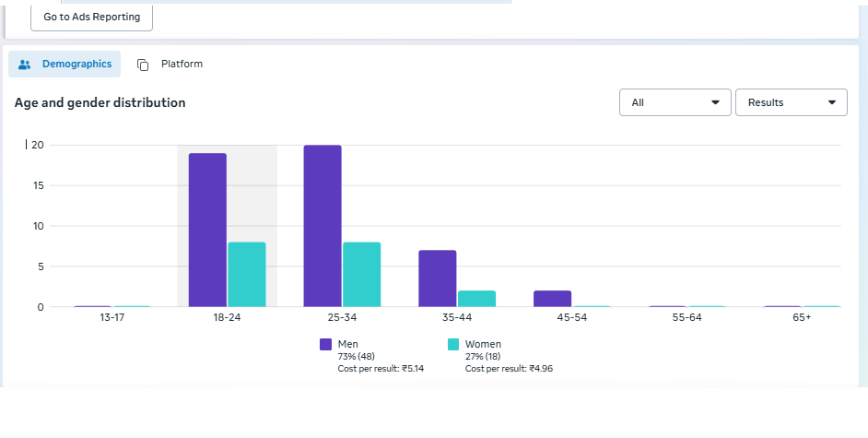Open the Results metric dropdown
Image resolution: width=868 pixels, height=438 pixels.
coord(791,102)
